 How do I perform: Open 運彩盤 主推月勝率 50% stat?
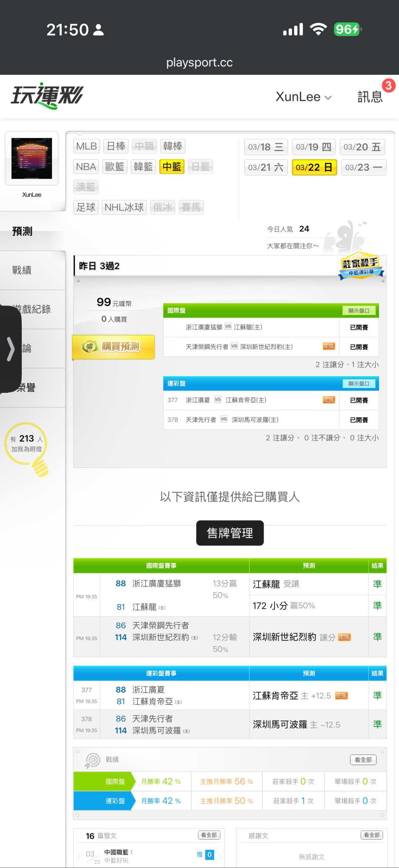pyautogui.click(x=226, y=801)
